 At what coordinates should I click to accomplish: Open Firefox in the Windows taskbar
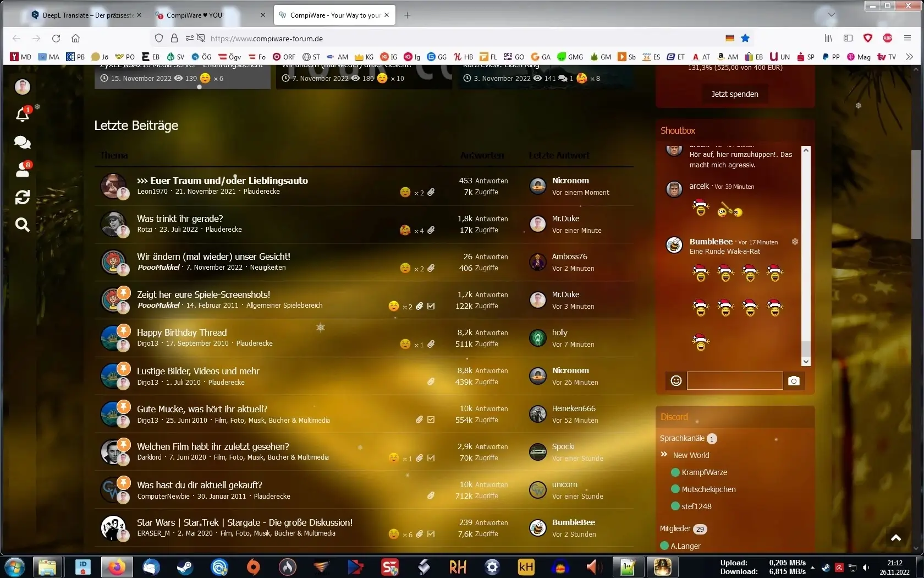tap(116, 566)
